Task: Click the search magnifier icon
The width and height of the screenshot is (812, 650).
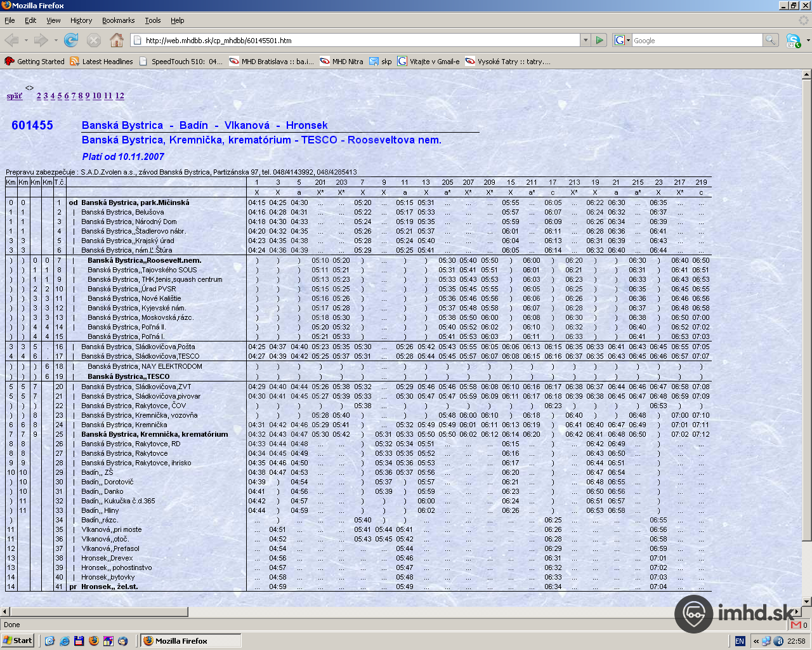Action: click(770, 41)
